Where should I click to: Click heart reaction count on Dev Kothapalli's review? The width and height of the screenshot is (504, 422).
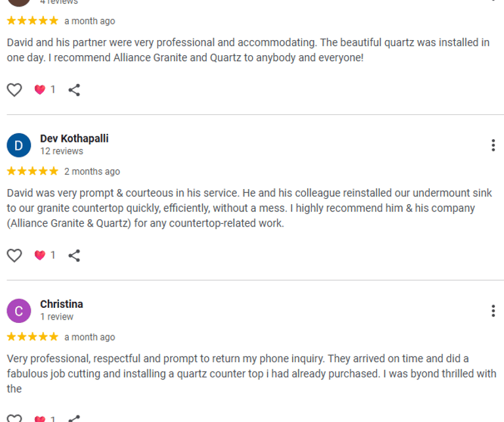click(x=45, y=255)
